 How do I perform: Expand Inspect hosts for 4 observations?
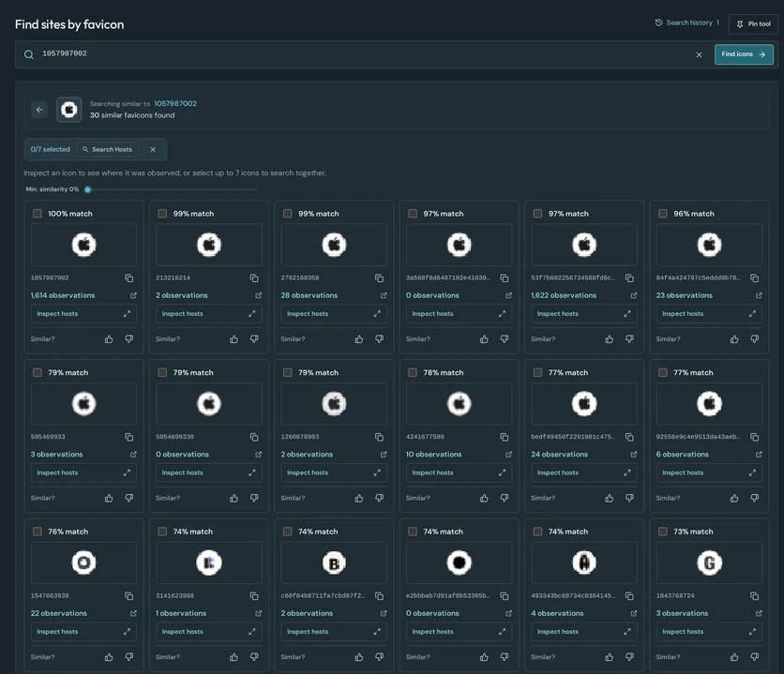584,632
